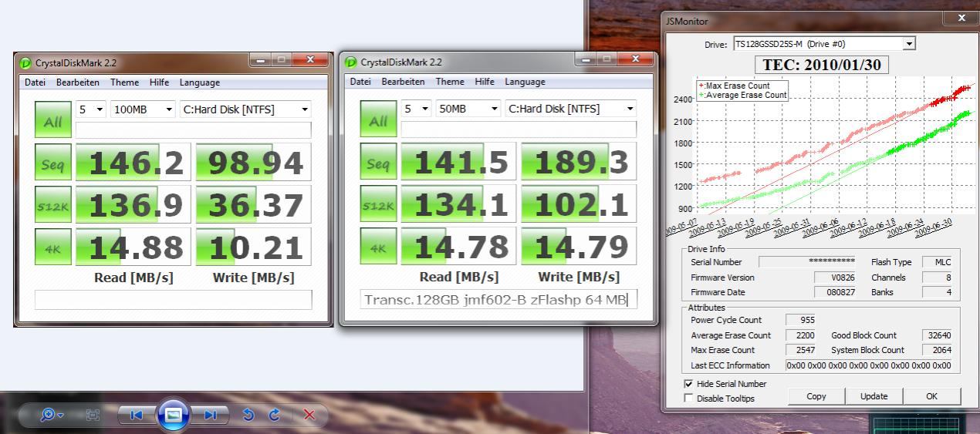Open Theme menu in 50MB window
The height and width of the screenshot is (434, 980).
click(x=450, y=82)
